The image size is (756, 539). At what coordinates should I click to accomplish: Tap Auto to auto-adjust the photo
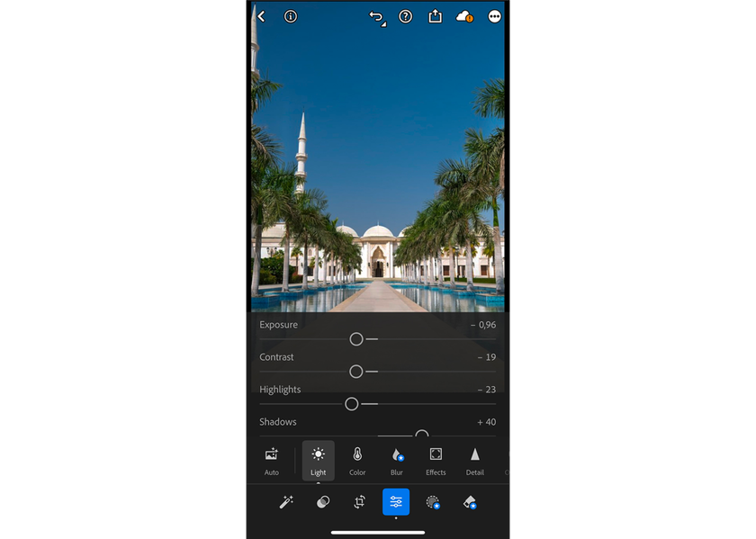pos(272,461)
